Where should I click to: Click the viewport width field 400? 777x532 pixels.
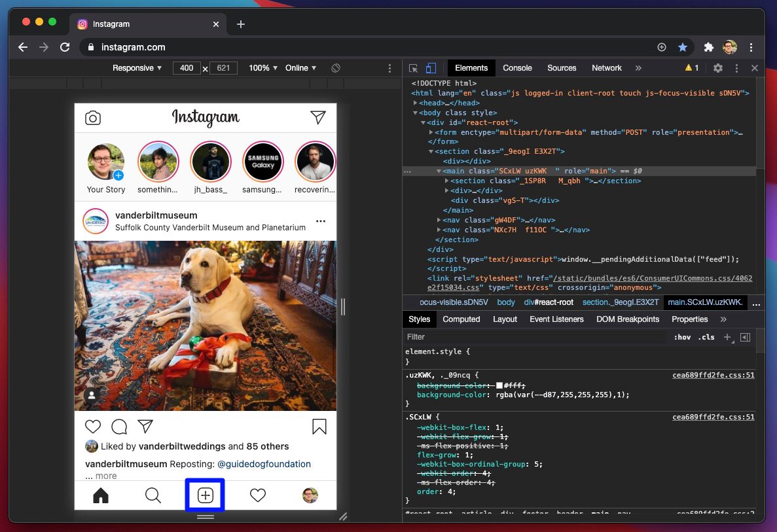(x=187, y=68)
